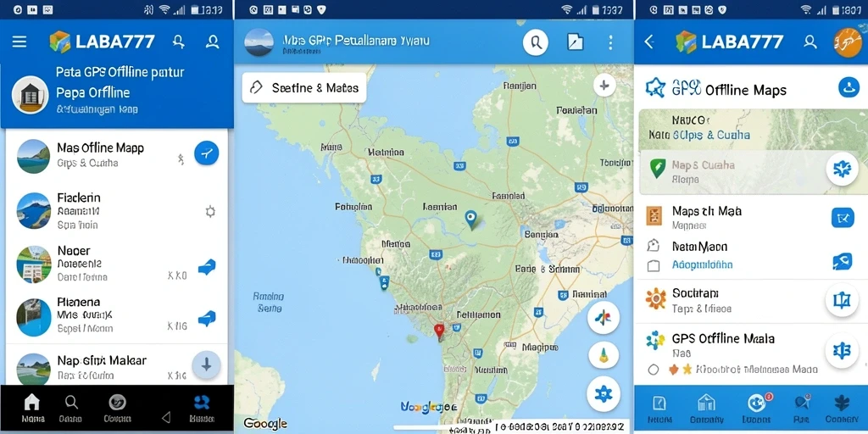Image resolution: width=868 pixels, height=434 pixels.
Task: Open the Naoer list entry
Action: coord(117,265)
